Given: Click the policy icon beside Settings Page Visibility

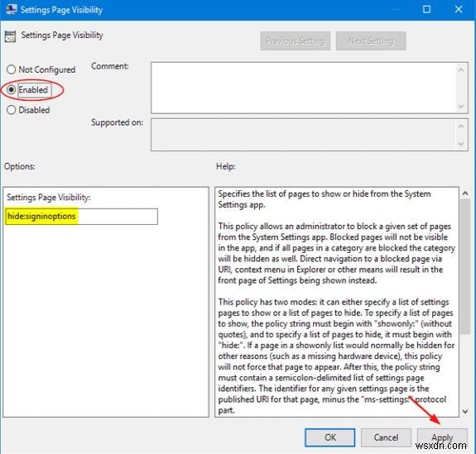Looking at the screenshot, I should (10, 36).
